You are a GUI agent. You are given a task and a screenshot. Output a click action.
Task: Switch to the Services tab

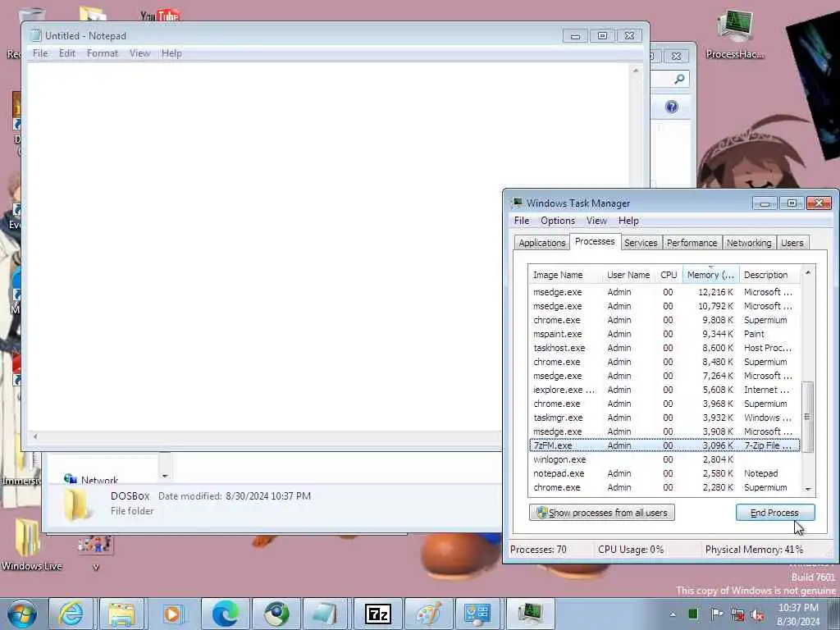[641, 243]
